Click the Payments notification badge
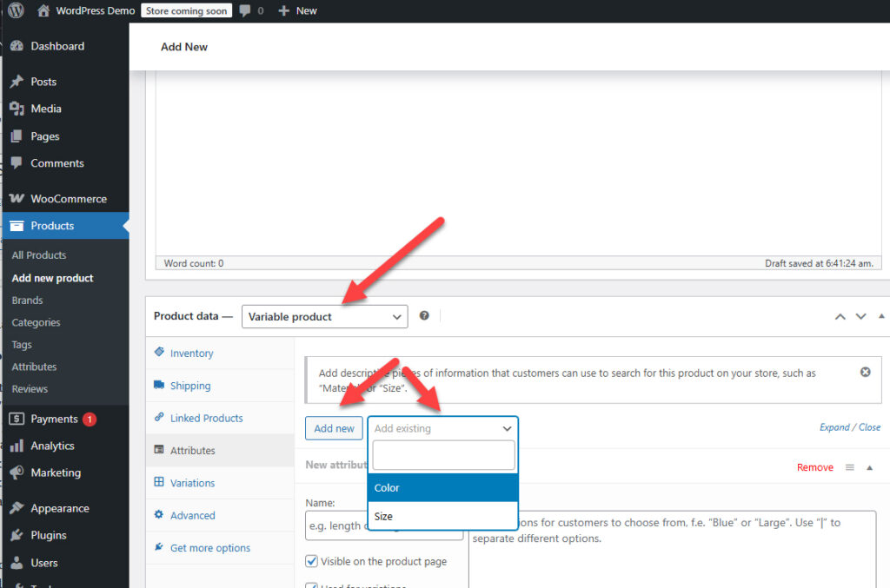 [90, 419]
